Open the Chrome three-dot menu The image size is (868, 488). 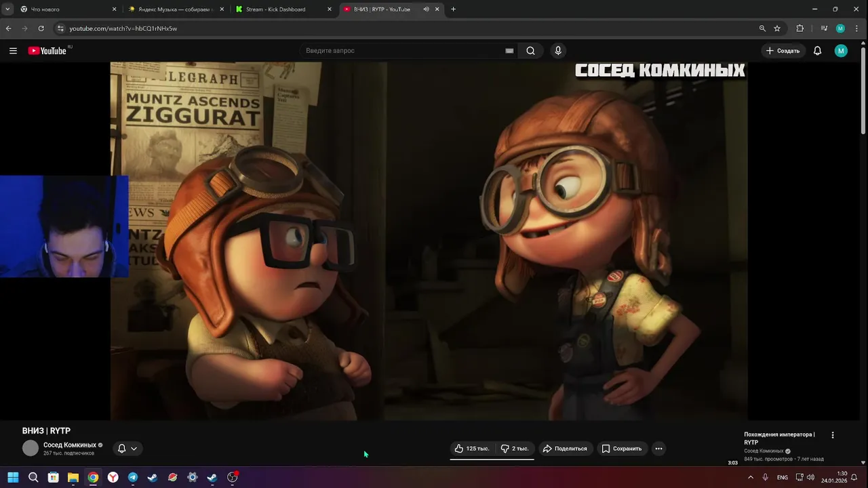[x=857, y=28]
